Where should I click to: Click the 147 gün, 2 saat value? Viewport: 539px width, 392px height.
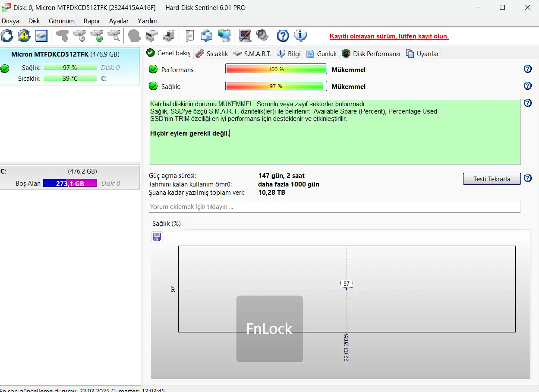(x=281, y=176)
